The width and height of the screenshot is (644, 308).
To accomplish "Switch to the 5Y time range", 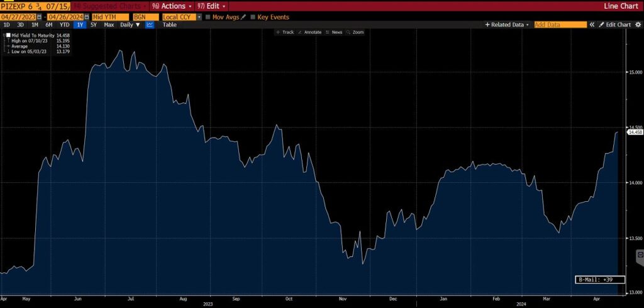I will click(94, 25).
